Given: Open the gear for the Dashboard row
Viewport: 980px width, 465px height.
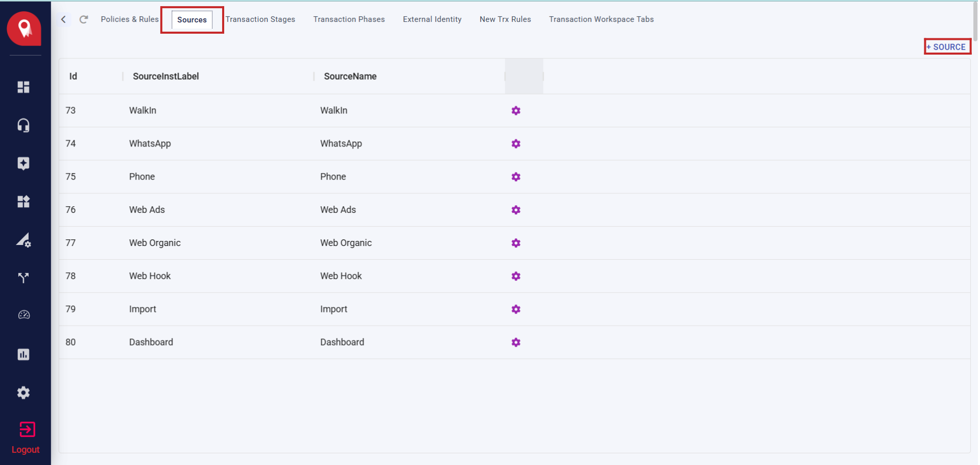Looking at the screenshot, I should (516, 342).
